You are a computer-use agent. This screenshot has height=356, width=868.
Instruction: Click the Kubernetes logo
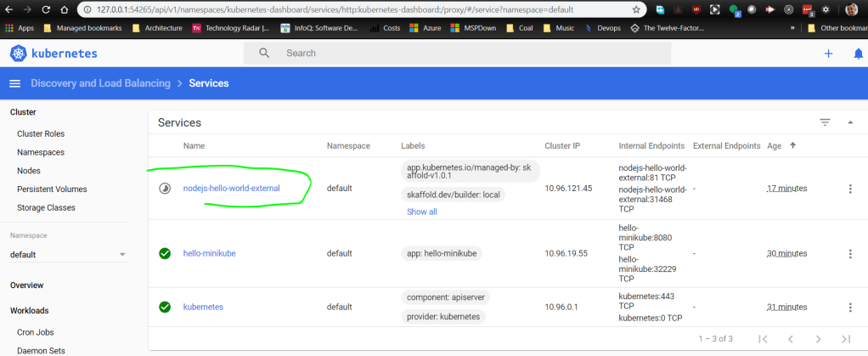point(54,54)
